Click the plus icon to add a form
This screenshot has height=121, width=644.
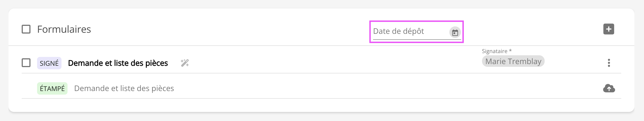(x=609, y=29)
